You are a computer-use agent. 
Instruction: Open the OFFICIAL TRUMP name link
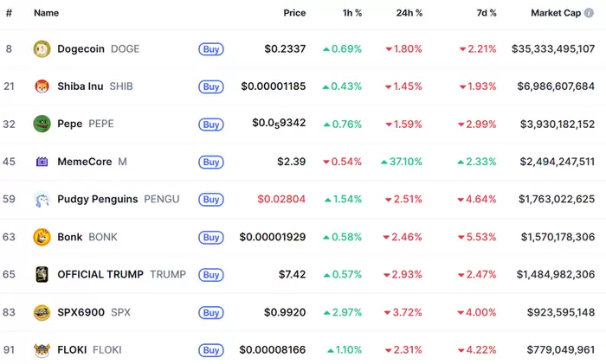[x=100, y=274]
